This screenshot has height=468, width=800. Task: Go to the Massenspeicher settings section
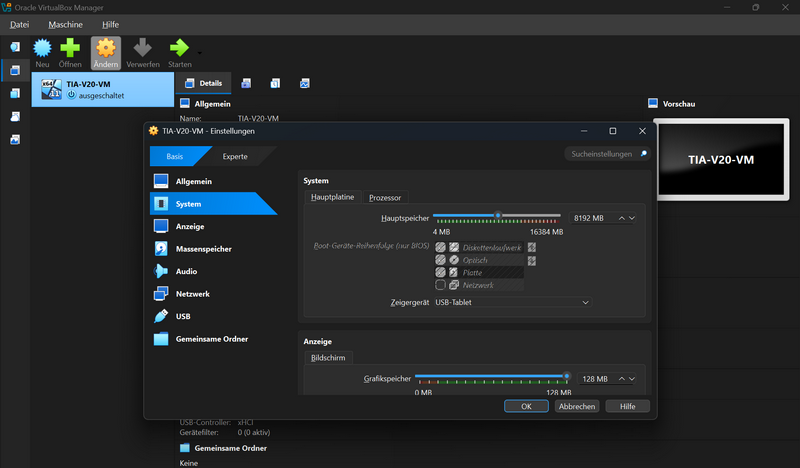[204, 248]
